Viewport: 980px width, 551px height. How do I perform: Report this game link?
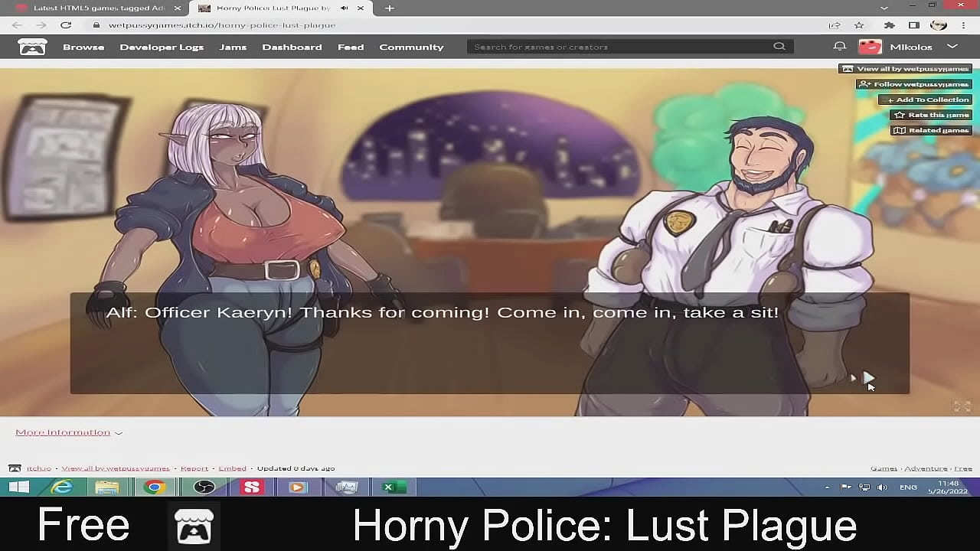click(x=194, y=468)
